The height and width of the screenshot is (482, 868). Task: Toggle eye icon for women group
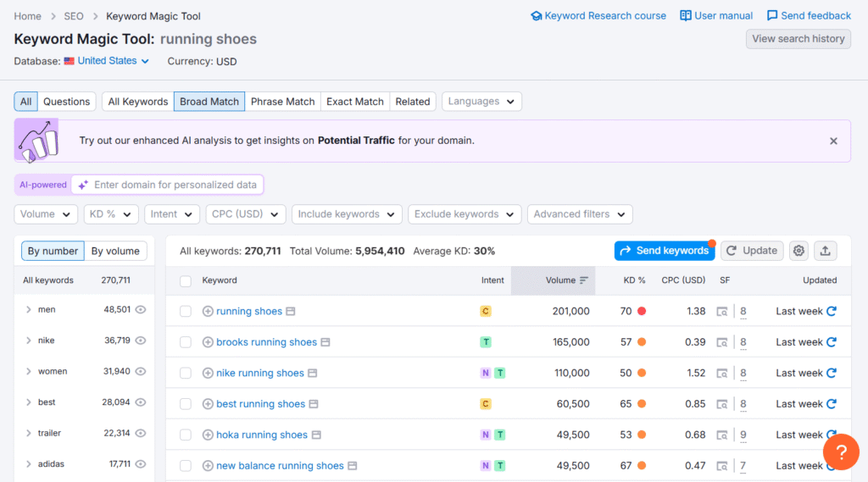(x=141, y=371)
